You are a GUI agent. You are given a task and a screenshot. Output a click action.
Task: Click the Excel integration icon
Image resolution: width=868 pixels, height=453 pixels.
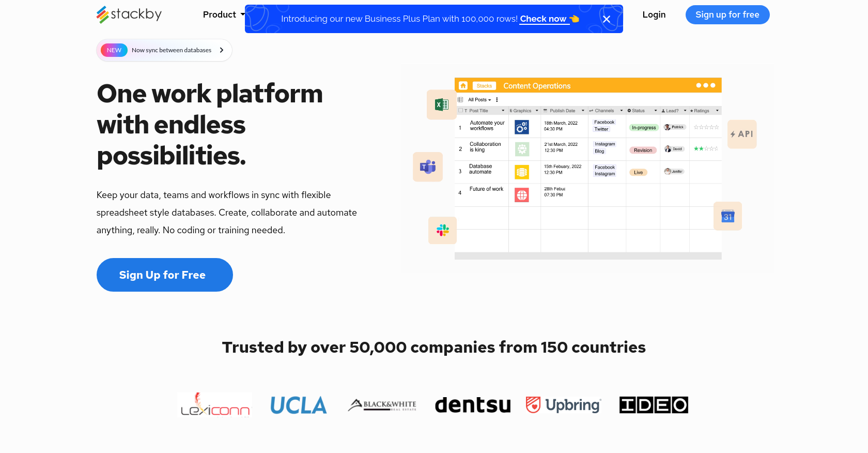click(442, 104)
